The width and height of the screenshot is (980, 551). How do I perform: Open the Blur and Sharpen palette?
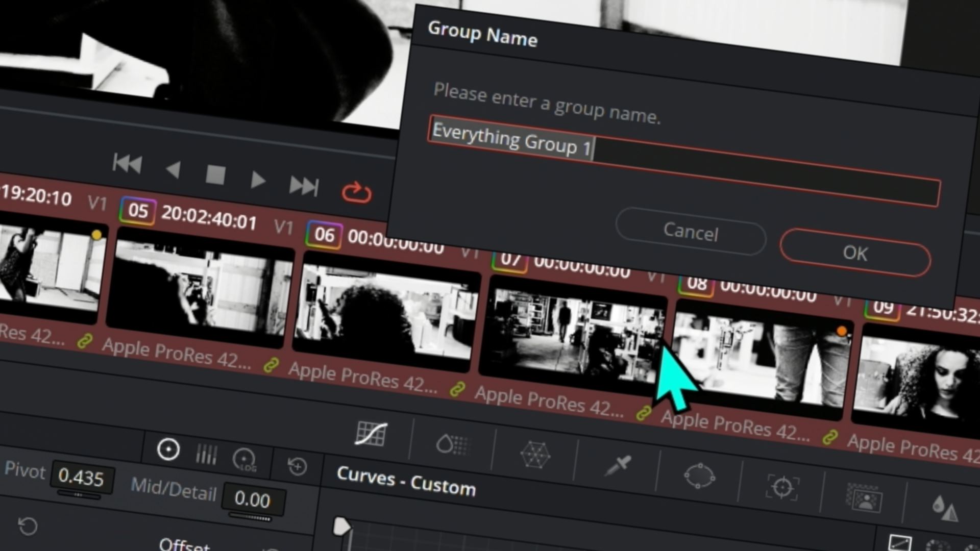(x=944, y=509)
